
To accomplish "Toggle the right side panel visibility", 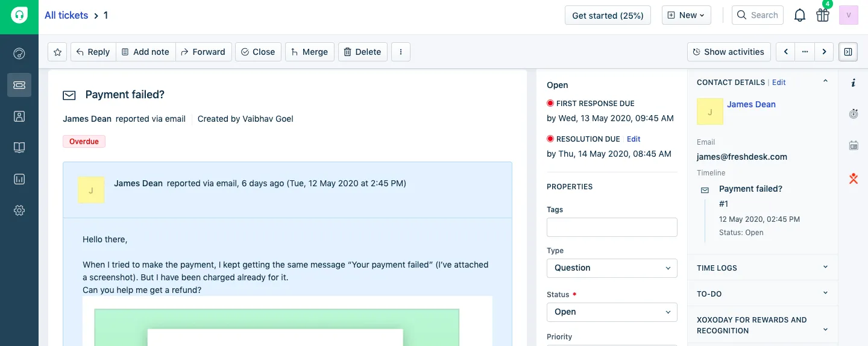I will 848,52.
